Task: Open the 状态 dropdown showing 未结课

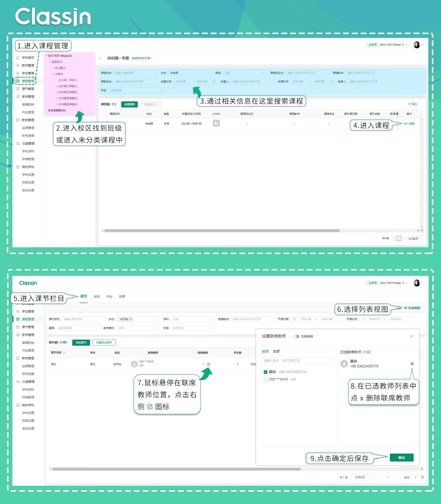Action: click(190, 73)
